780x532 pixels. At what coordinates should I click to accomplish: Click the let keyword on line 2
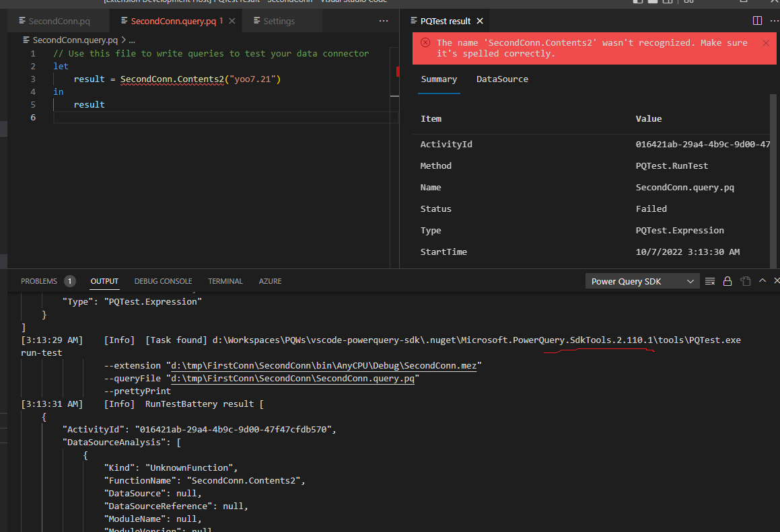click(61, 66)
